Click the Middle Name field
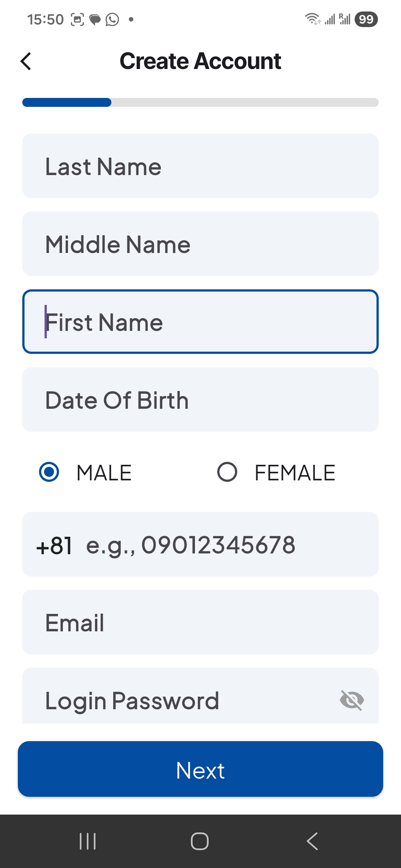Viewport: 401px width, 868px height. (x=200, y=243)
